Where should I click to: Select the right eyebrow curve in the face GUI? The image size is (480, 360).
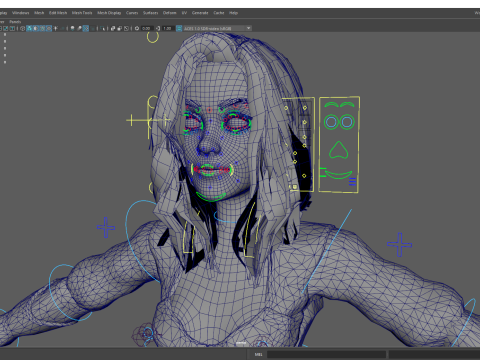pos(347,105)
